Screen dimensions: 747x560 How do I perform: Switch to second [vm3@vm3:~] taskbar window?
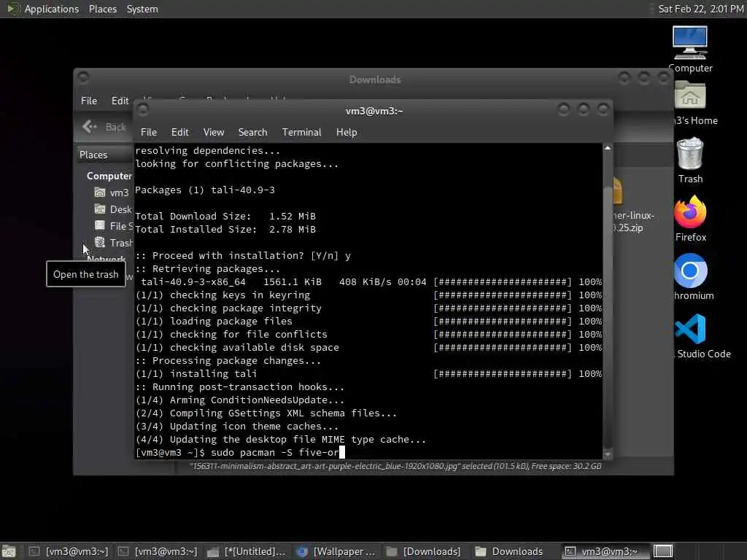click(x=158, y=551)
